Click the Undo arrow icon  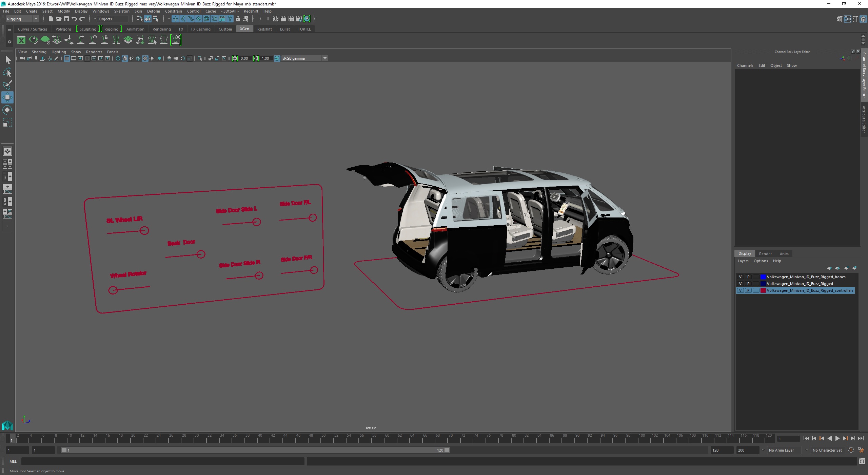coord(74,19)
